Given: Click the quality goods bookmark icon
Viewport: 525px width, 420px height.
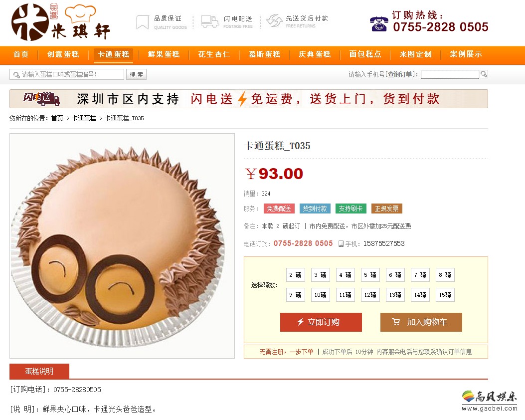Looking at the screenshot, I should [x=142, y=22].
